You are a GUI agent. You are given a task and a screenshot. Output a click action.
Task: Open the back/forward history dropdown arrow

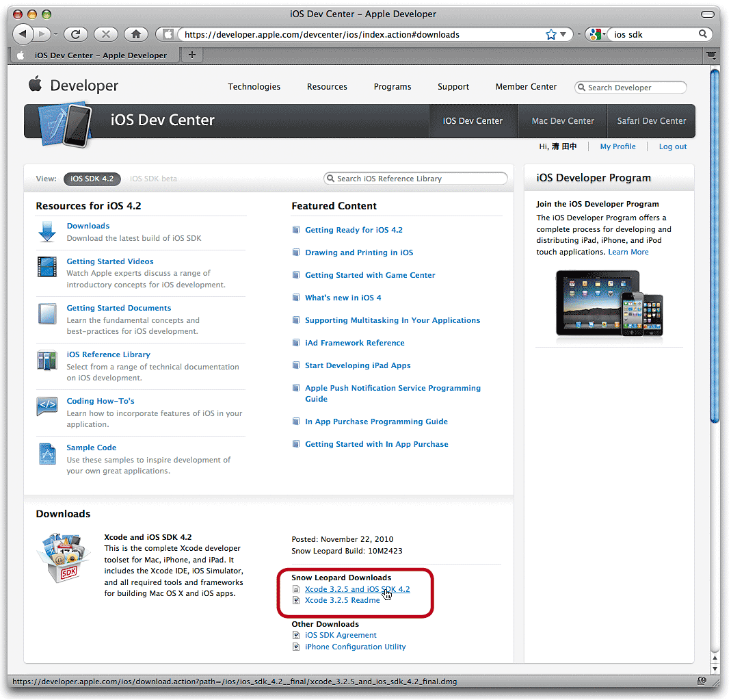tap(55, 34)
